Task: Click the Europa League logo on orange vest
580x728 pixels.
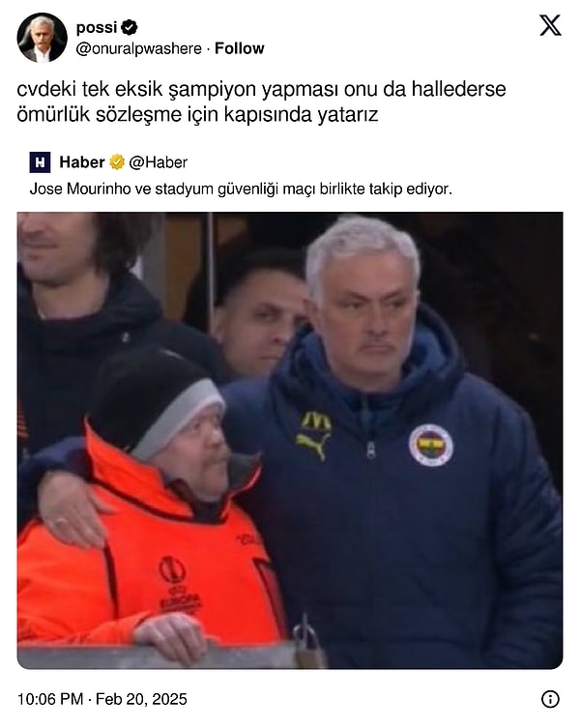Action: click(x=176, y=584)
